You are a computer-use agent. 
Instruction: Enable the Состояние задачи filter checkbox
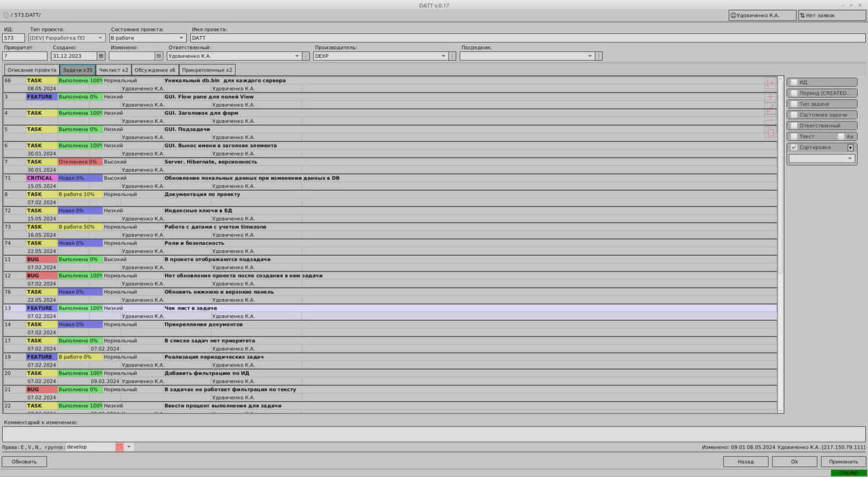(x=793, y=115)
